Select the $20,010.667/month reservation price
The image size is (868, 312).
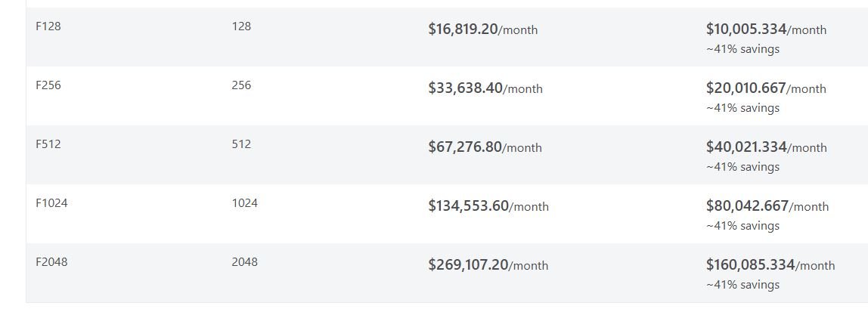pos(766,88)
